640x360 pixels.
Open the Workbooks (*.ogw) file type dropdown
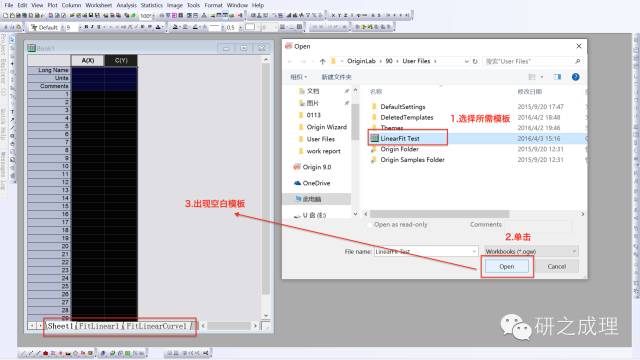(531, 251)
